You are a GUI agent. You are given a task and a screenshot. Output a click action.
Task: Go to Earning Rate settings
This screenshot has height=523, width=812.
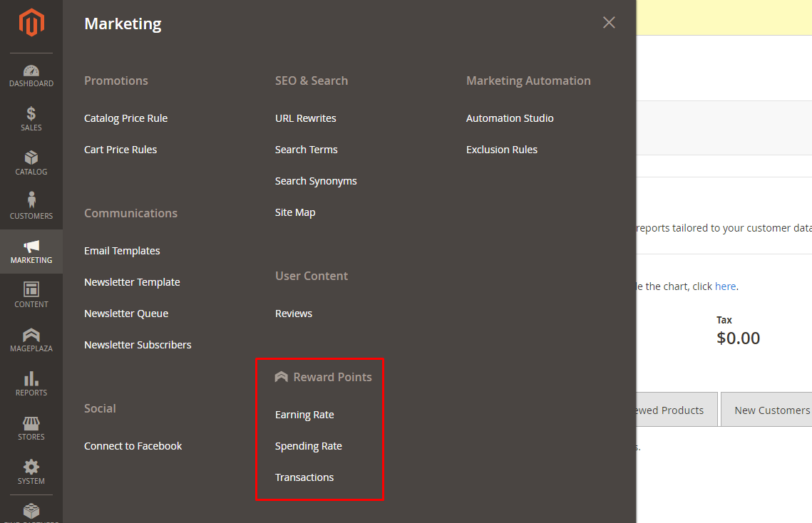point(304,415)
